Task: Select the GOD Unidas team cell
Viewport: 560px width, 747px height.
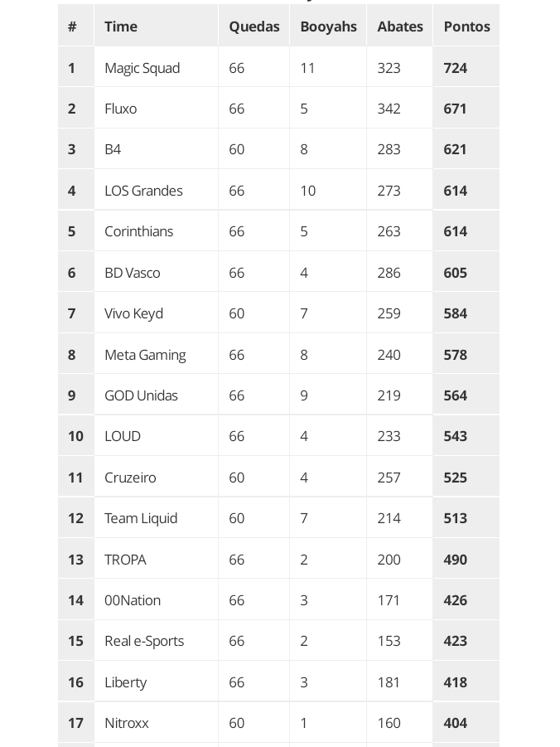Action: point(141,395)
